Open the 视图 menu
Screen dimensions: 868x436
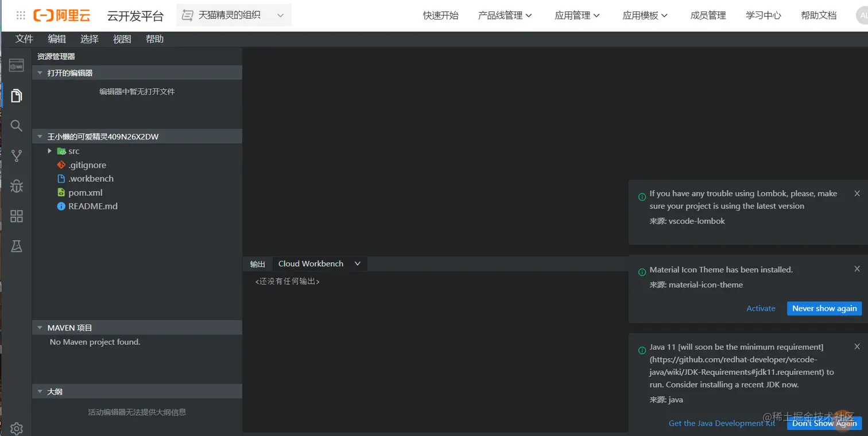point(122,39)
